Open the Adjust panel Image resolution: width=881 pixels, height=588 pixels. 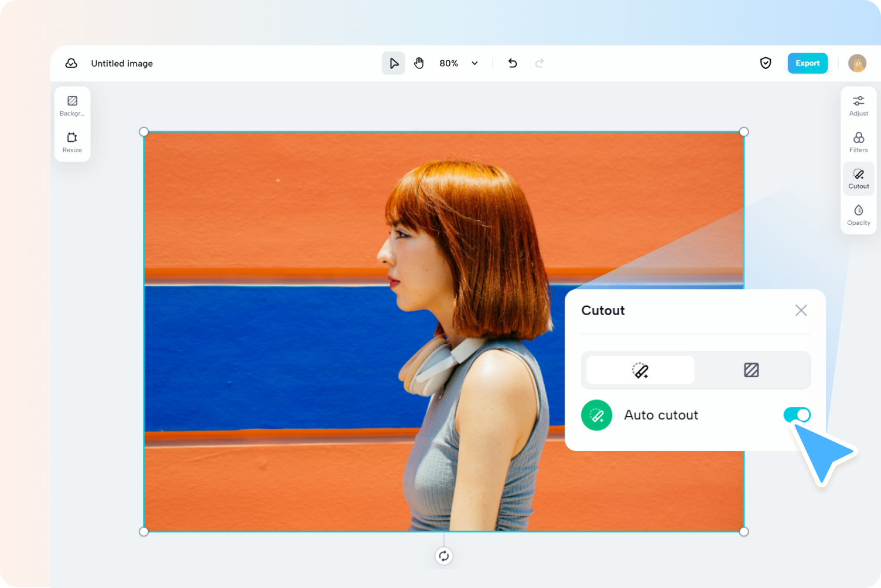[859, 106]
